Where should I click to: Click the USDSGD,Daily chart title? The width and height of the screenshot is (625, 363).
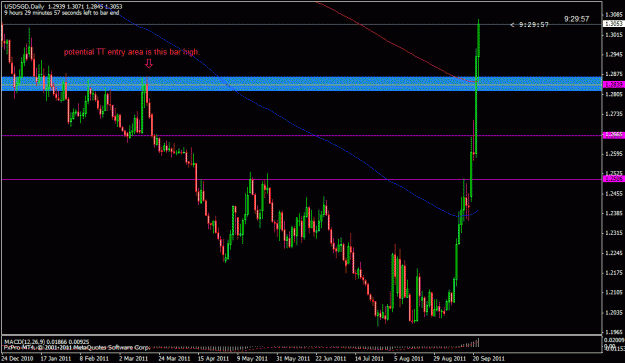pos(24,7)
